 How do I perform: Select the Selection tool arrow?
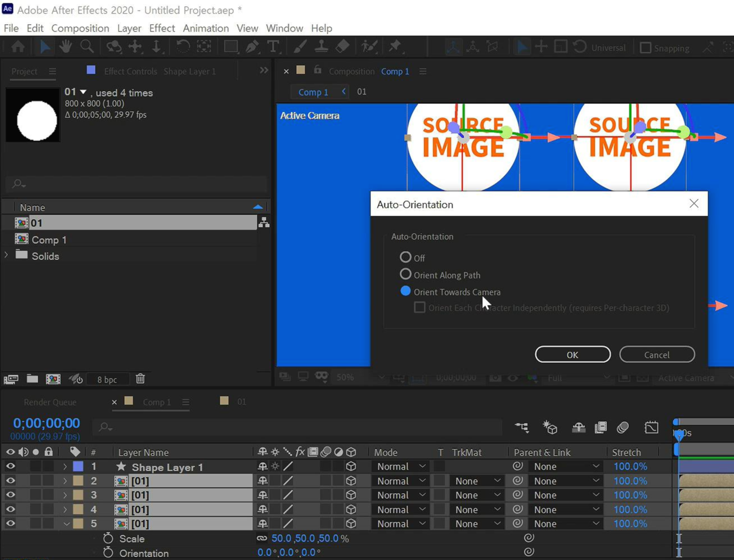45,47
